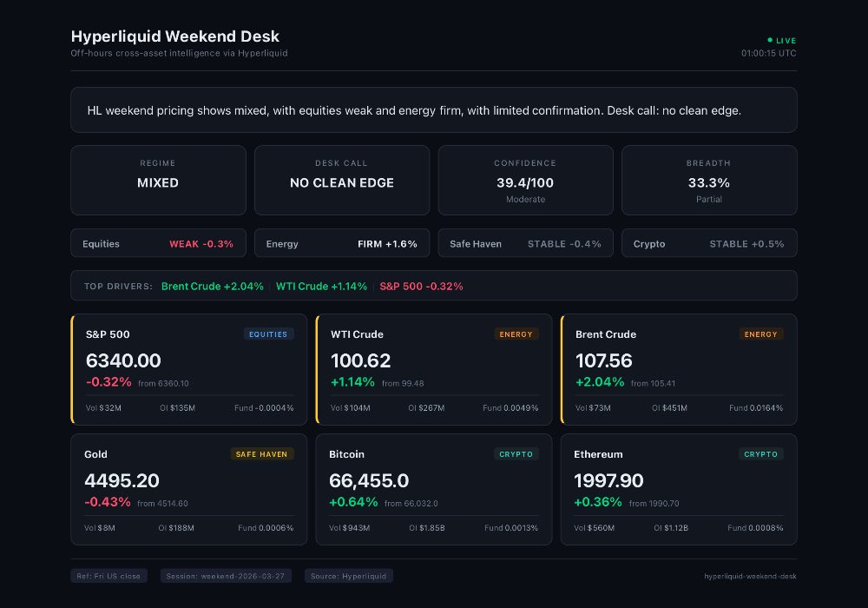Click the Gold OI $188M stat

pyautogui.click(x=176, y=528)
